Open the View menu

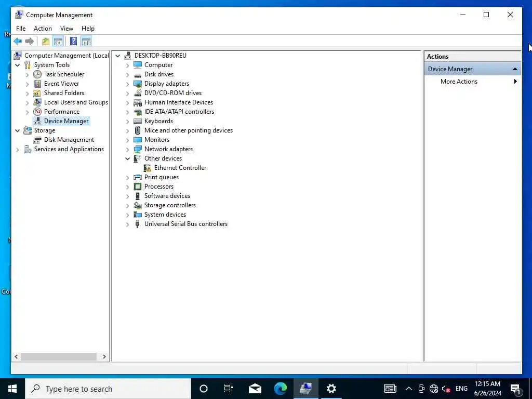click(66, 29)
